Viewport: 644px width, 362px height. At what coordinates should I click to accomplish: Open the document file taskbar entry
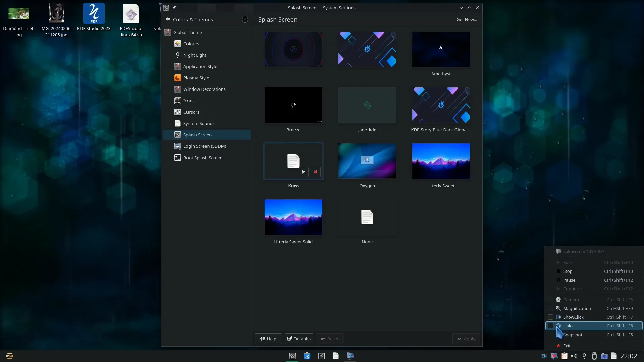coord(335,356)
